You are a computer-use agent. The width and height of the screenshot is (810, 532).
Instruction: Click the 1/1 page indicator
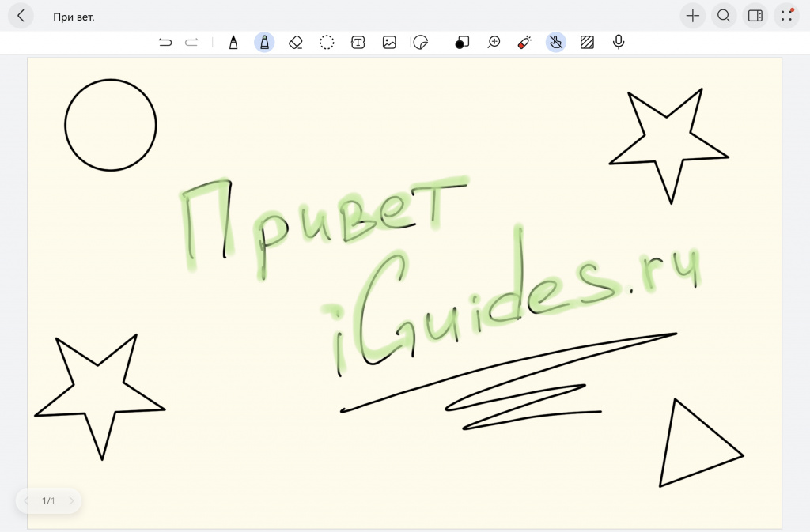click(48, 501)
